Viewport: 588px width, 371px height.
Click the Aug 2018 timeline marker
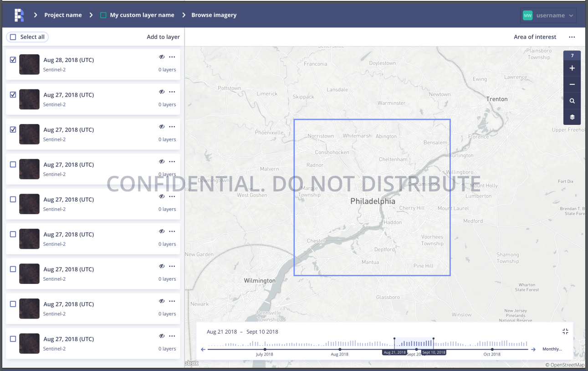340,350
